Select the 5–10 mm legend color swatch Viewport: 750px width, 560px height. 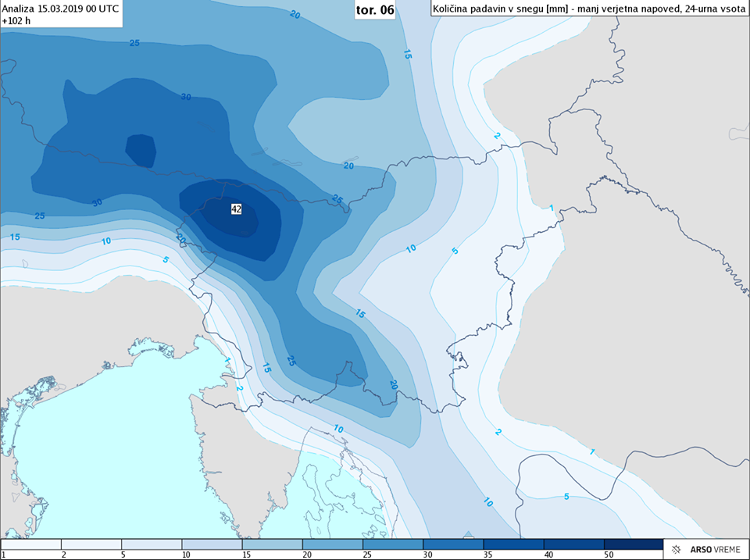pos(151,544)
